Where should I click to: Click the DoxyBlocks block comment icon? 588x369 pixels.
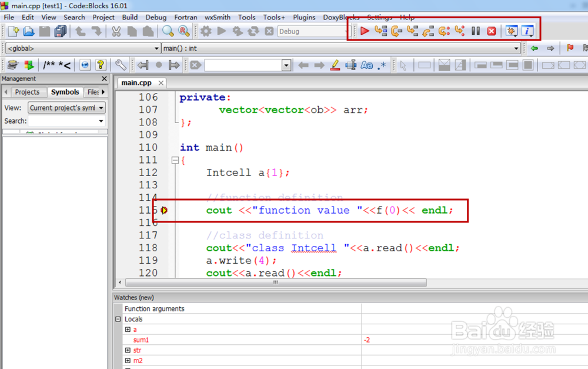pos(49,65)
